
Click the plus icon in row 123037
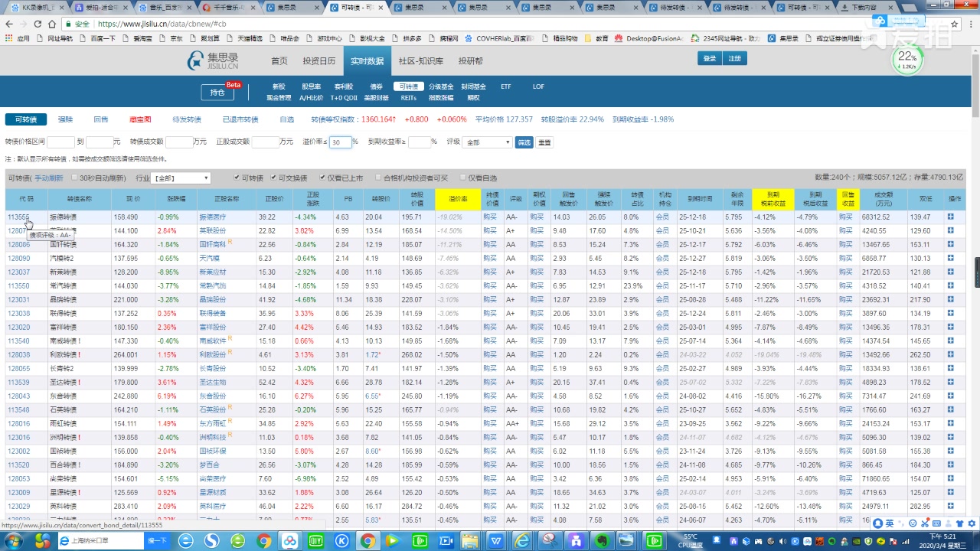[950, 272]
